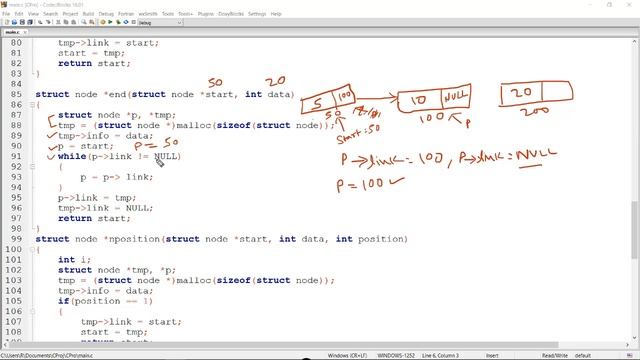The height and width of the screenshot is (360, 640).
Task: Click the green Run arrow icon
Action: point(110,22)
